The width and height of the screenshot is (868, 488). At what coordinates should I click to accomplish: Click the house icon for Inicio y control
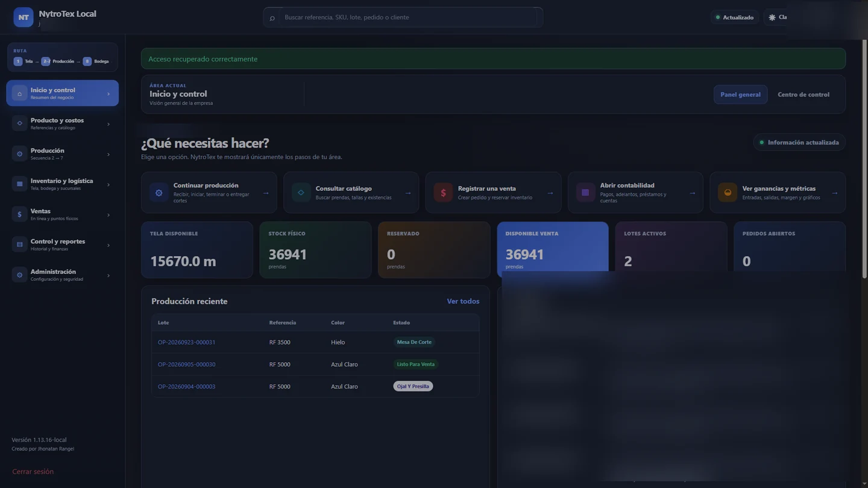[19, 93]
